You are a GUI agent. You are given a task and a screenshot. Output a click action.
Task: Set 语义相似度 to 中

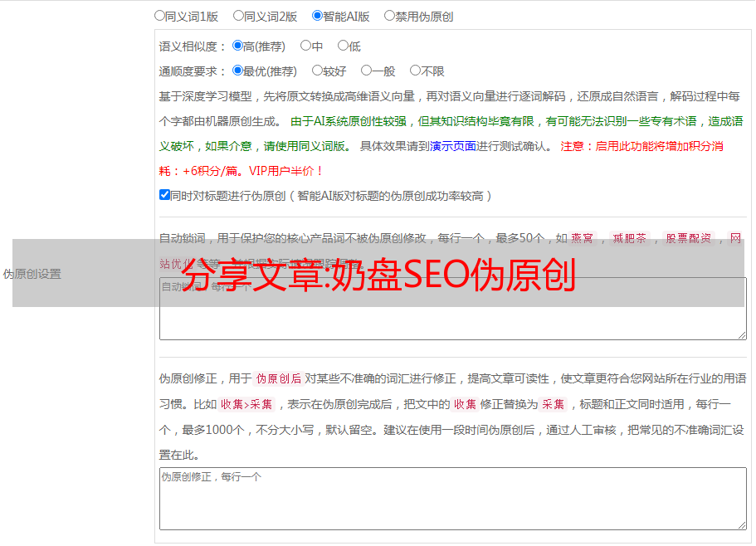coord(305,46)
